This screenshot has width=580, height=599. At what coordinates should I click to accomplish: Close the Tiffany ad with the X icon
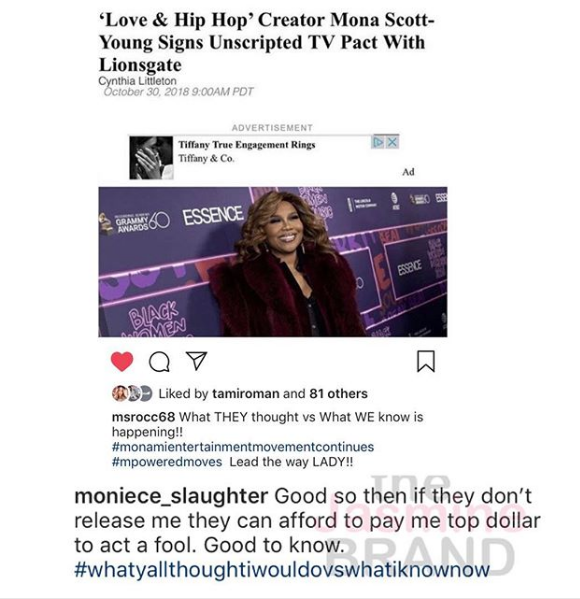tap(392, 142)
